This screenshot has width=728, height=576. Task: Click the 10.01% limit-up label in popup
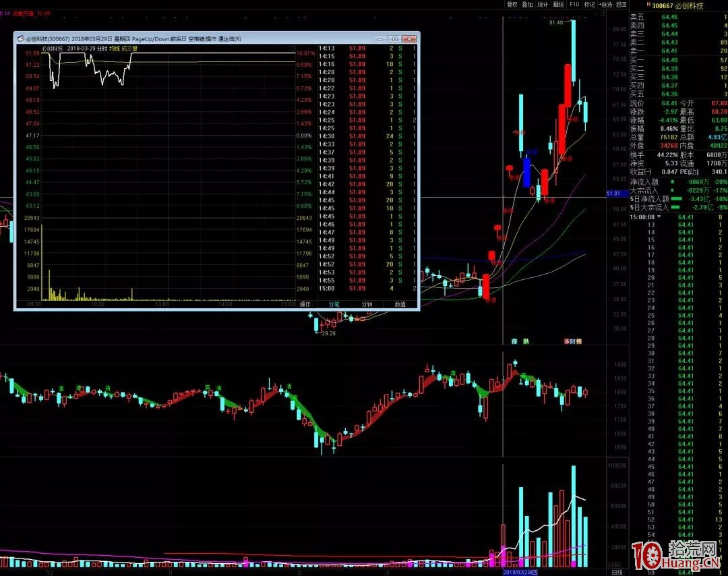point(305,53)
